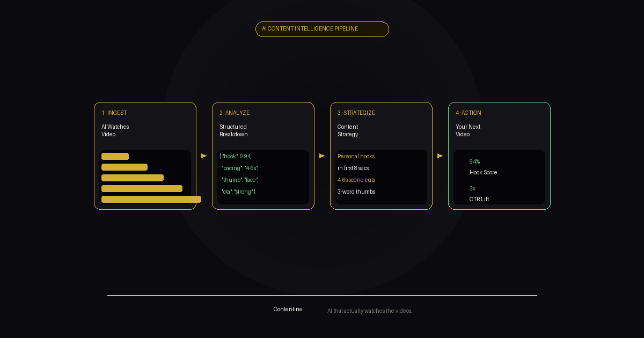Image resolution: width=644 pixels, height=338 pixels.
Task: Select the 'AI Watches Video' title
Action: (x=115, y=130)
